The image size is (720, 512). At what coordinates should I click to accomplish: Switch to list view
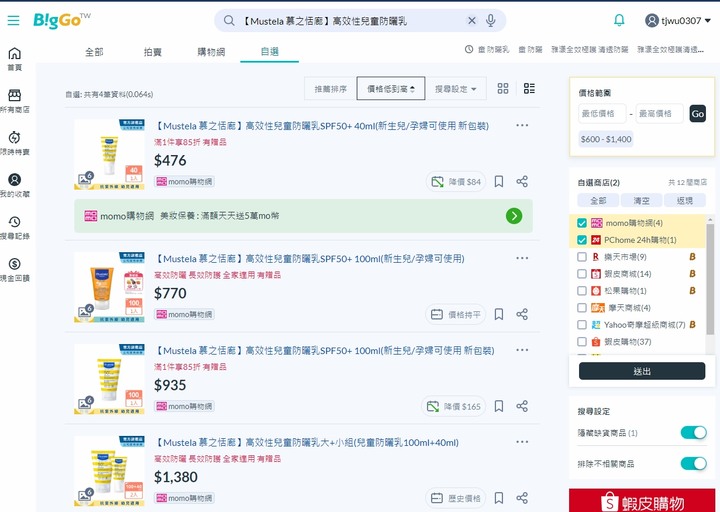click(529, 88)
